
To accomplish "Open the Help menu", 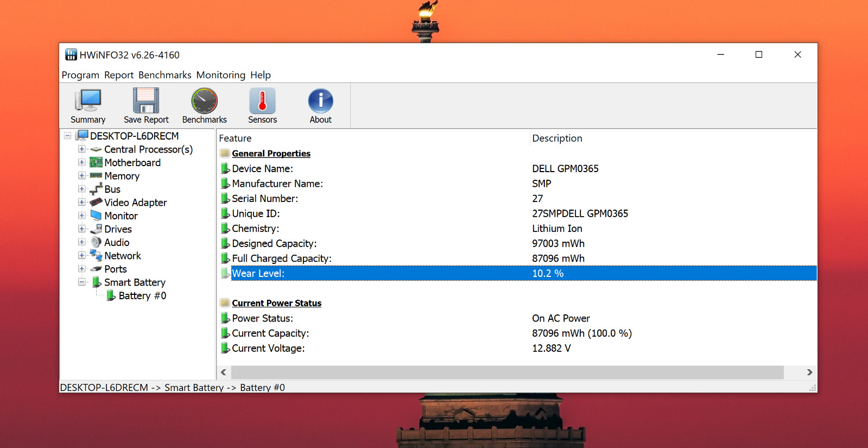I will click(261, 75).
